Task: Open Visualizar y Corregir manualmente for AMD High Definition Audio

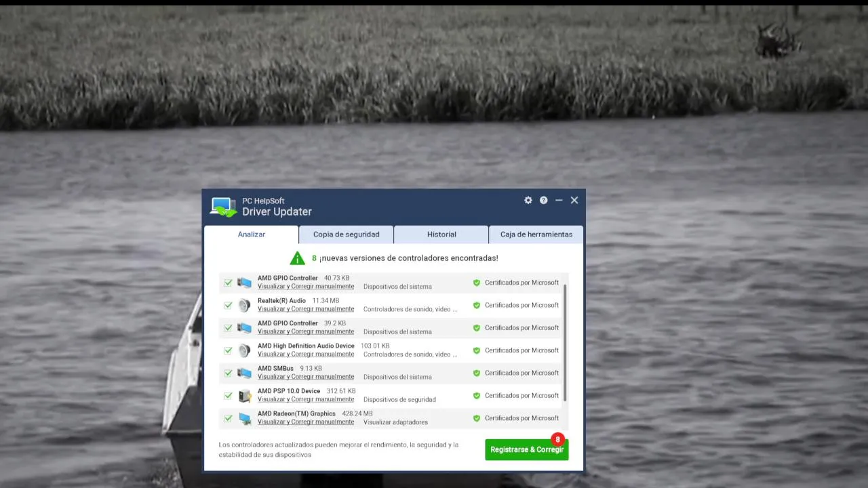Action: click(x=306, y=354)
